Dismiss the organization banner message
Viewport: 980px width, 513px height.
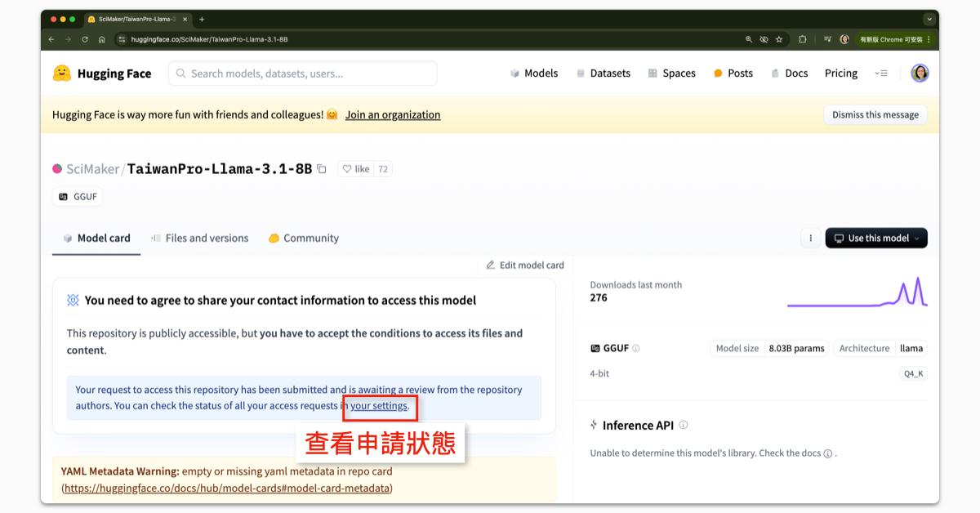click(x=875, y=115)
